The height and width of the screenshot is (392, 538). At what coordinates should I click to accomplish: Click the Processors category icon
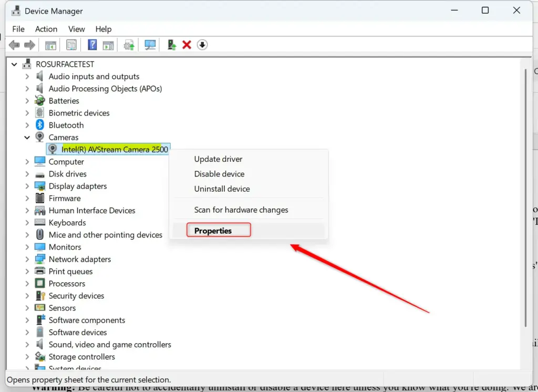click(x=40, y=283)
